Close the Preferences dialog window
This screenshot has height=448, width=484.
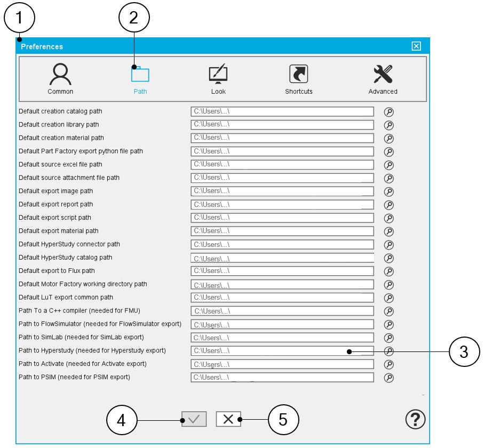click(416, 46)
